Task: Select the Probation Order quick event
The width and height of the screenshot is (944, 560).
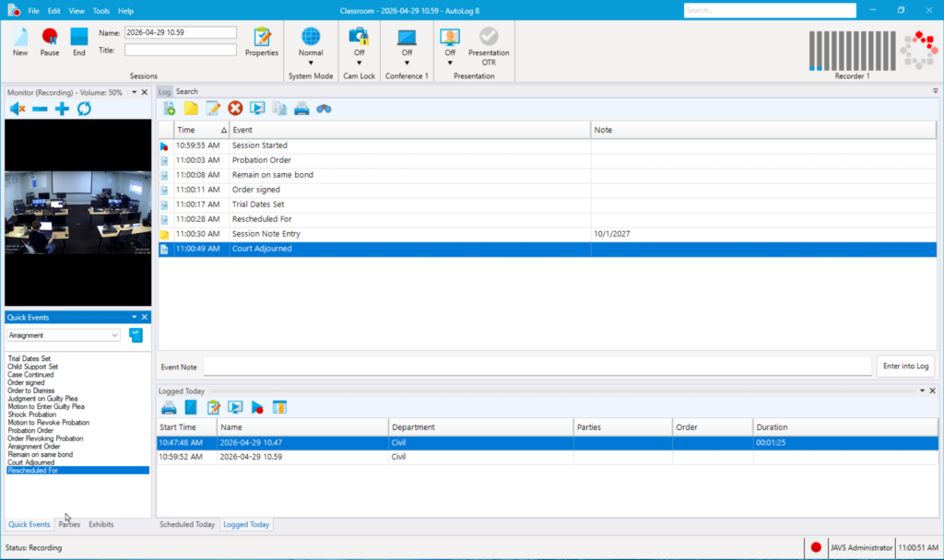Action: [30, 431]
